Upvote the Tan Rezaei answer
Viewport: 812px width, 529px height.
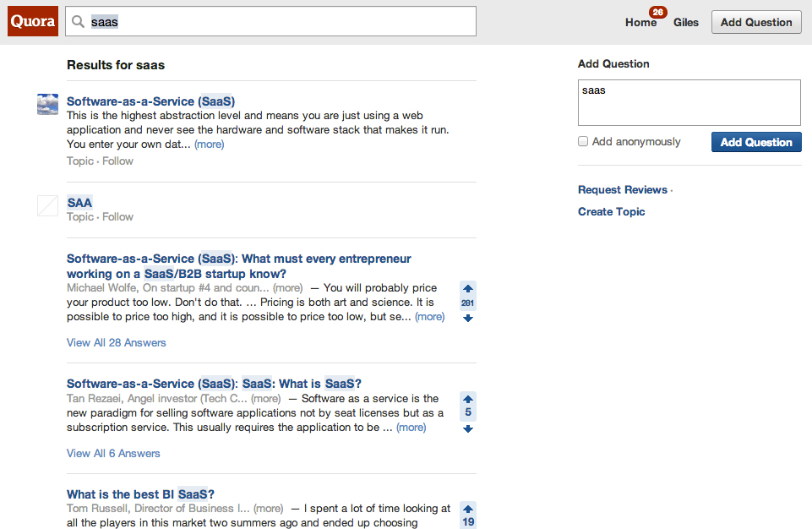(467, 399)
